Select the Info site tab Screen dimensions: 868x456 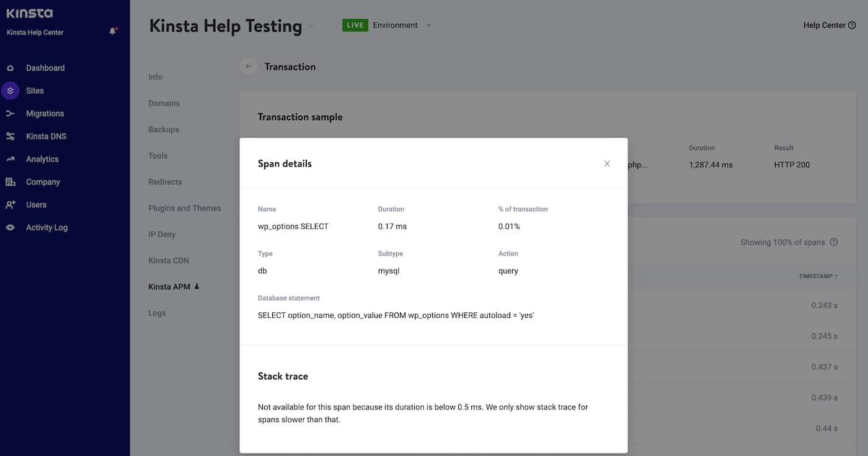coord(155,77)
